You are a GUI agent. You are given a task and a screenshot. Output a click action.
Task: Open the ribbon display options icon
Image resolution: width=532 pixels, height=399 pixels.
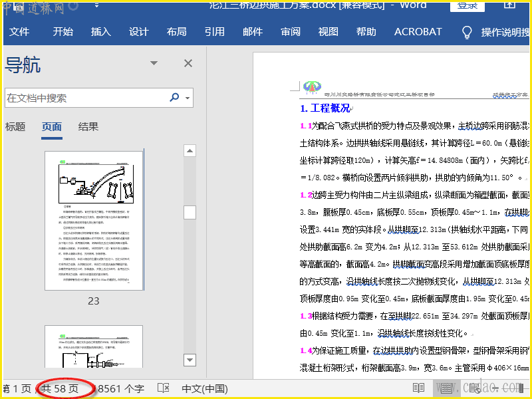[509, 5]
